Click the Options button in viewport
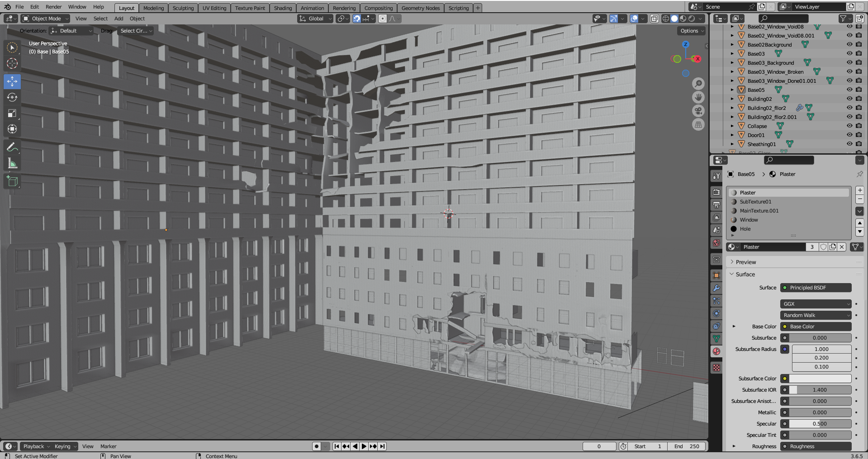Image resolution: width=868 pixels, height=459 pixels. 692,31
